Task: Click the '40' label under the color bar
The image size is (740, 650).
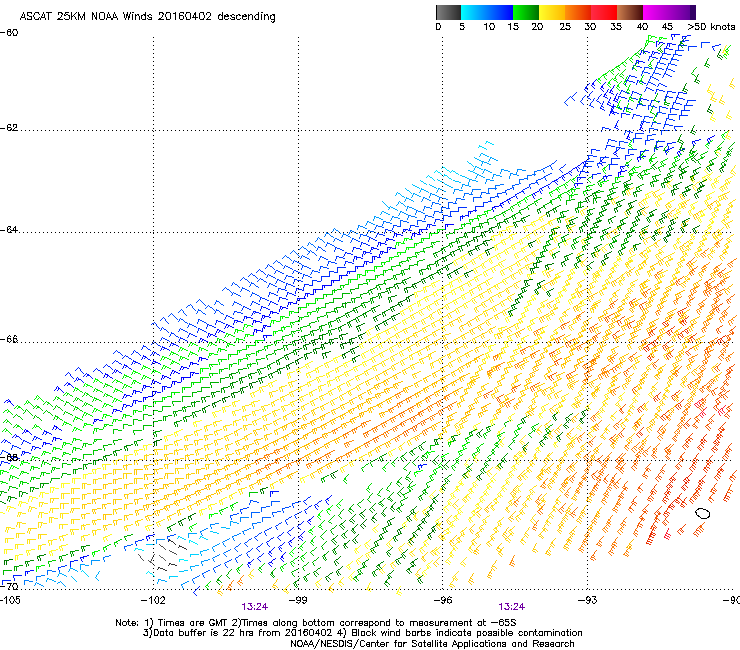Action: [642, 27]
